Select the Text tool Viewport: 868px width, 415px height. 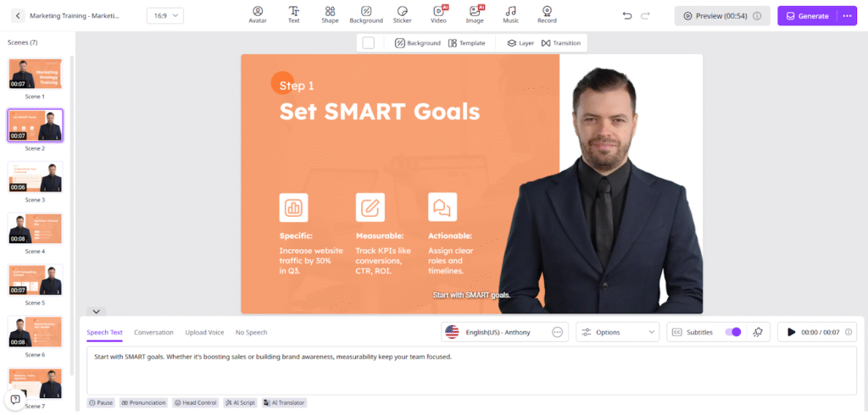pos(294,15)
